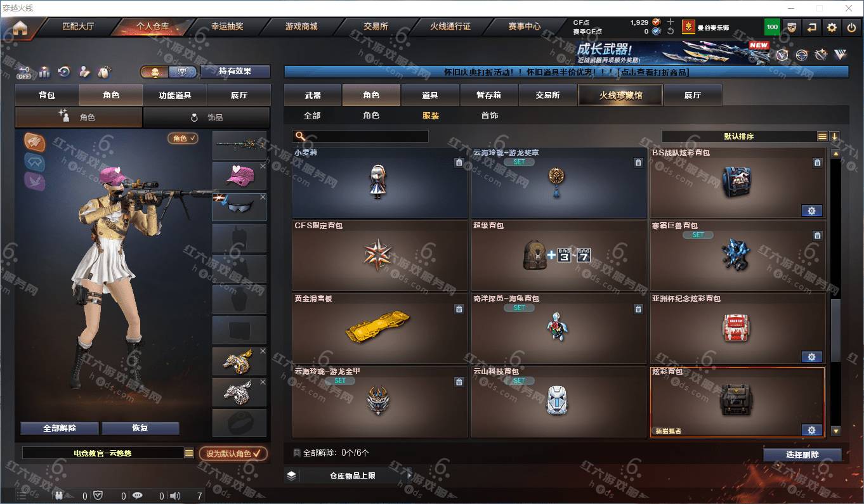This screenshot has width=864, height=504.
Task: Click the trash icon on 小麦莉 item
Action: pyautogui.click(x=459, y=163)
